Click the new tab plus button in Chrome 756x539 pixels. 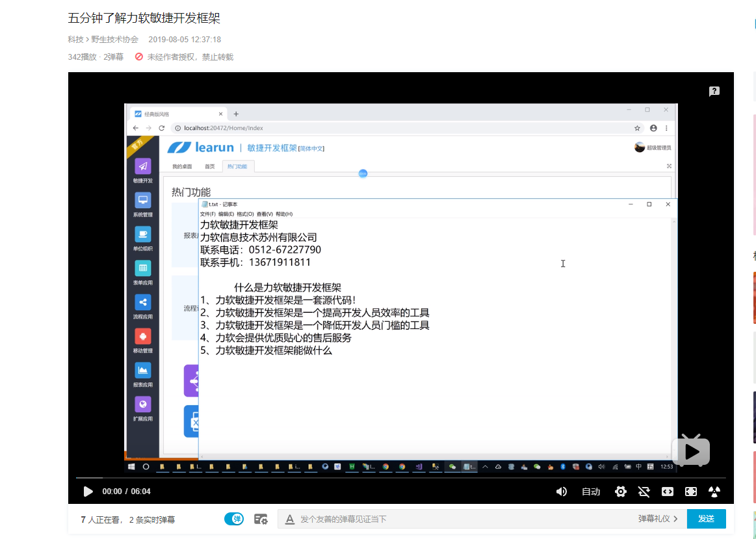(236, 114)
